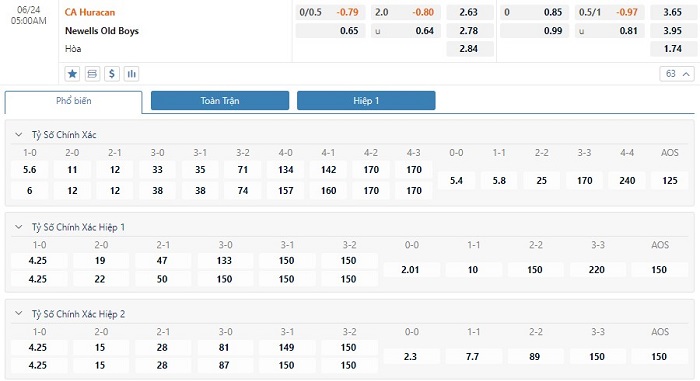Image resolution: width=700 pixels, height=381 pixels.
Task: Open the match scoreboard list icon
Action: point(92,74)
